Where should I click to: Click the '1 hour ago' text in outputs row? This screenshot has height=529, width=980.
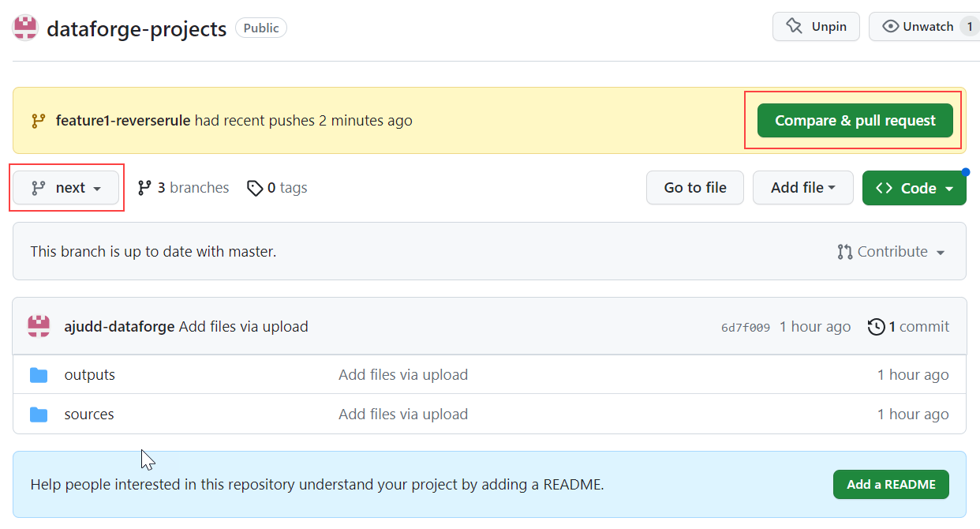pos(913,375)
